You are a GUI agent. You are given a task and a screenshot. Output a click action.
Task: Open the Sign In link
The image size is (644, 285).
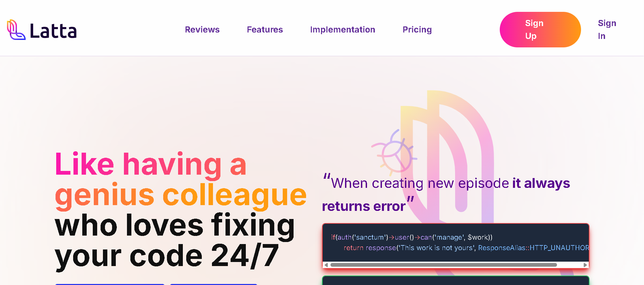pos(607,29)
